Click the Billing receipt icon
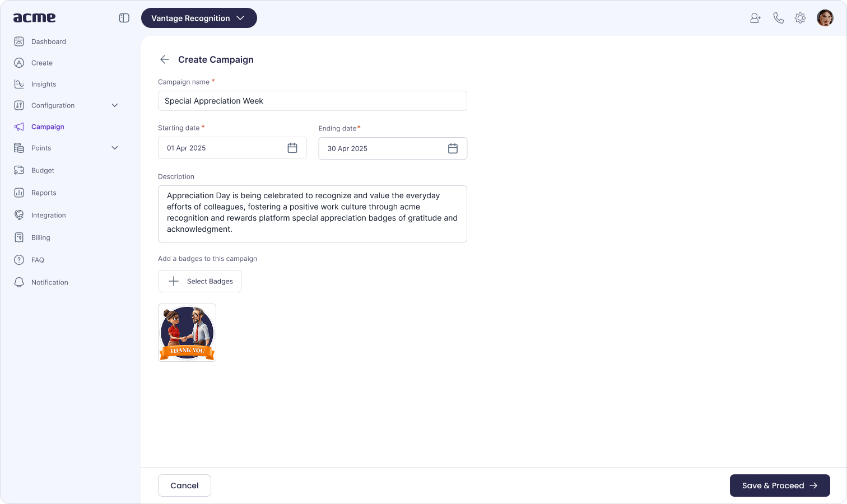847x504 pixels. [x=19, y=237]
